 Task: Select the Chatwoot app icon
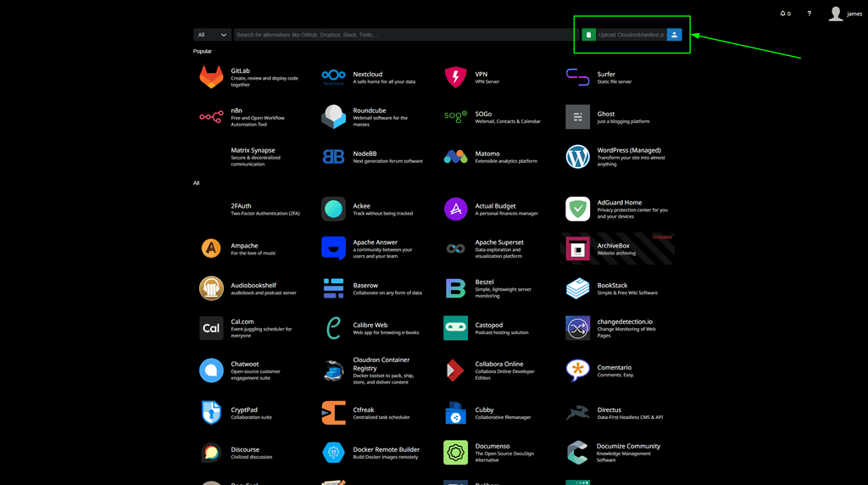click(211, 371)
